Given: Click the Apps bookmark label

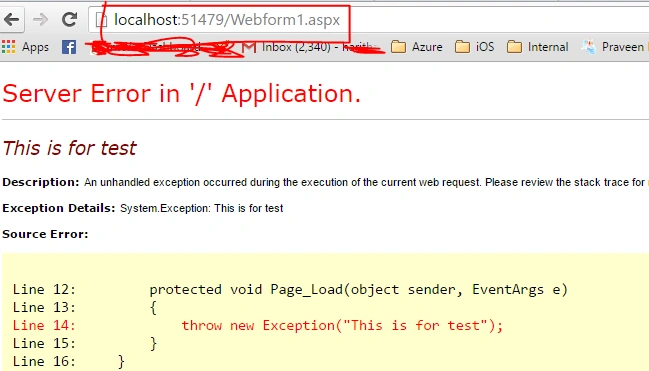Looking at the screenshot, I should [x=35, y=47].
